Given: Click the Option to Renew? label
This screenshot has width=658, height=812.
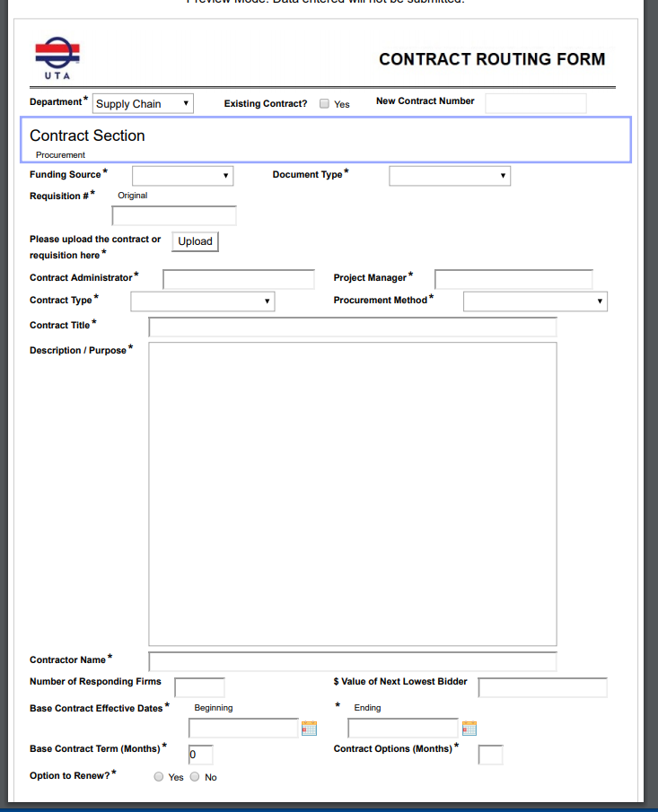Looking at the screenshot, I should coord(70,776).
